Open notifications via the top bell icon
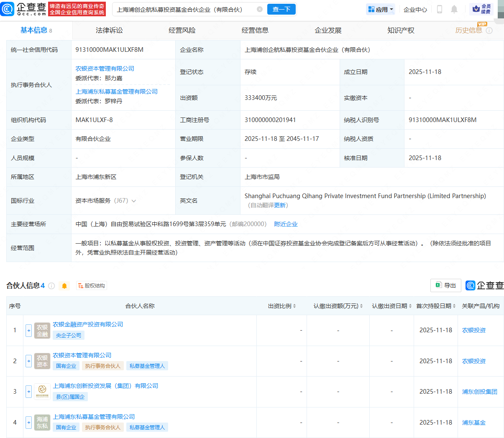The width and height of the screenshot is (504, 438). point(454,9)
